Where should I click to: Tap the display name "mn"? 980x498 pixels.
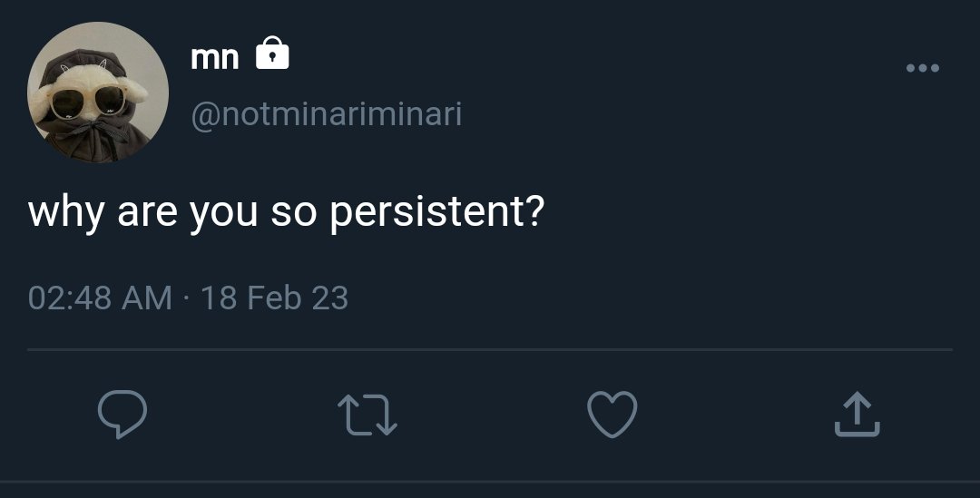(x=215, y=57)
